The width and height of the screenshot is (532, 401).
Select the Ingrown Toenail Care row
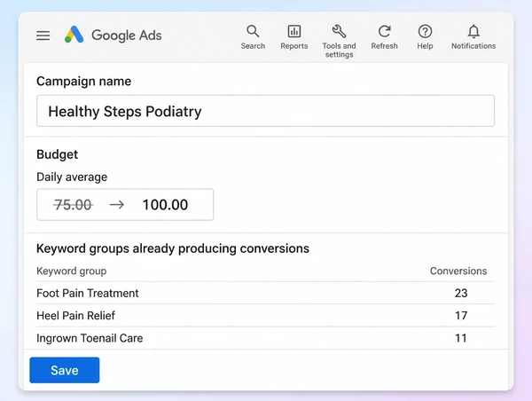[265, 338]
